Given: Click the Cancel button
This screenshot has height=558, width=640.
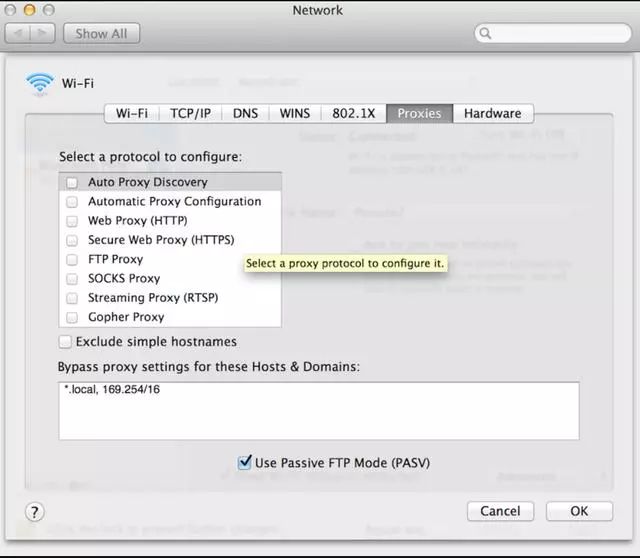Looking at the screenshot, I should (500, 511).
